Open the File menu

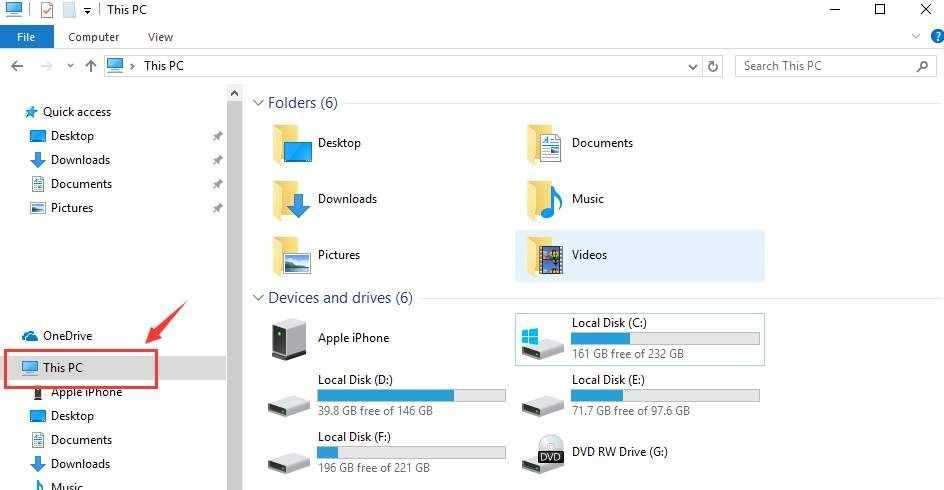(26, 37)
